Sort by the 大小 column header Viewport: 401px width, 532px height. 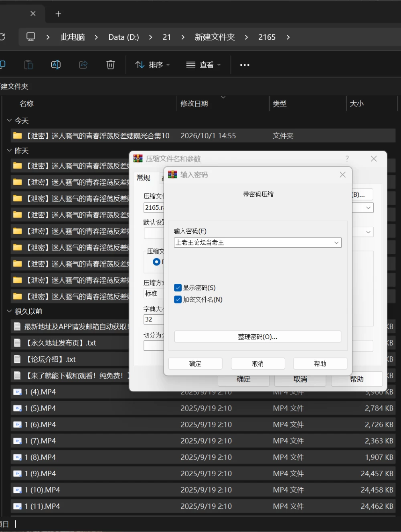357,103
